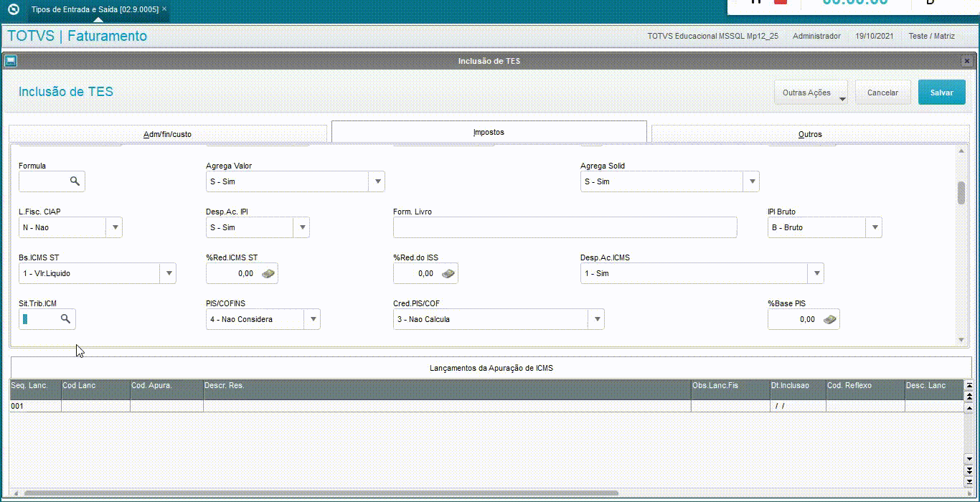The height and width of the screenshot is (502, 980).
Task: Click the form vertical scrollbar thumb
Action: [961, 193]
